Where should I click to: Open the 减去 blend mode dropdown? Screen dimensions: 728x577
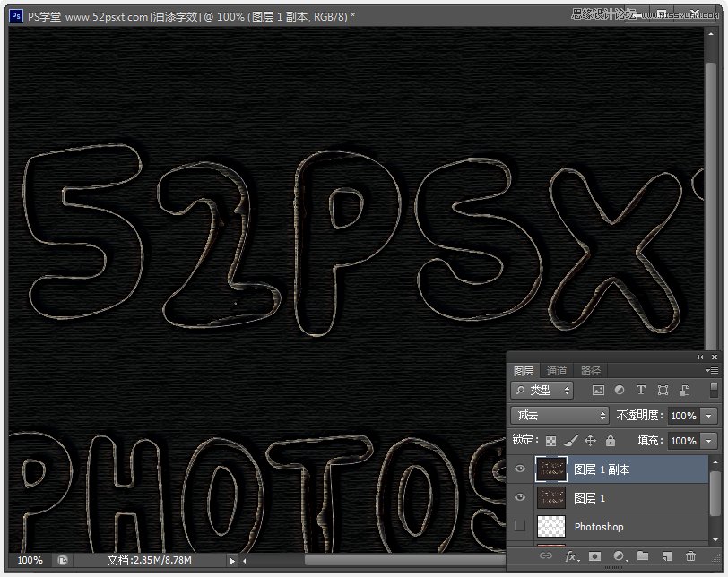tap(559, 415)
